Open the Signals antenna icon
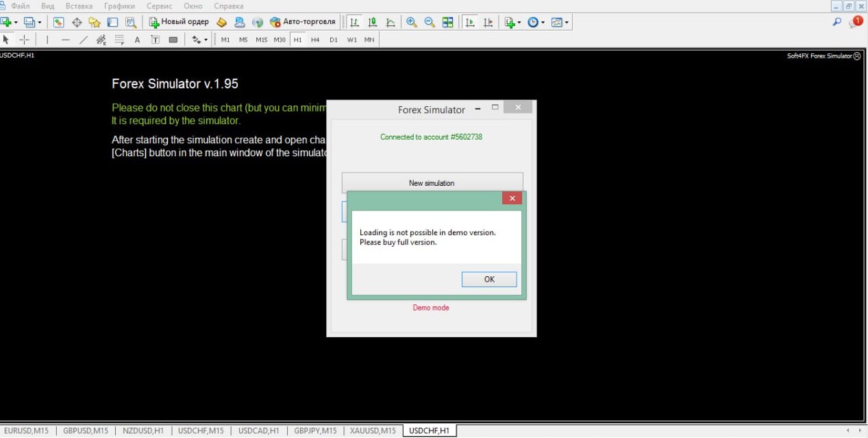Screen dimensions: 868x438 pyautogui.click(x=258, y=22)
